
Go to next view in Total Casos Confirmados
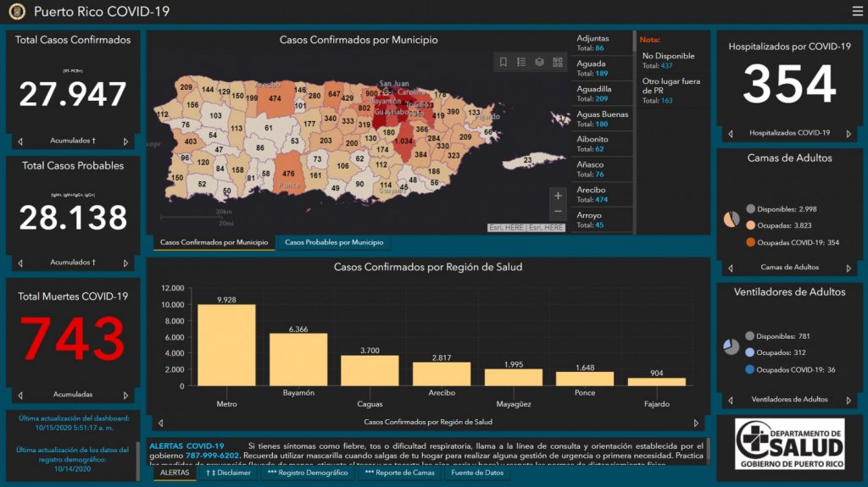(126, 141)
